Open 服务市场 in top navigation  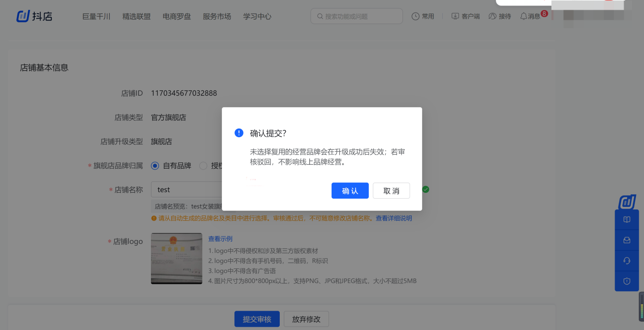(217, 16)
